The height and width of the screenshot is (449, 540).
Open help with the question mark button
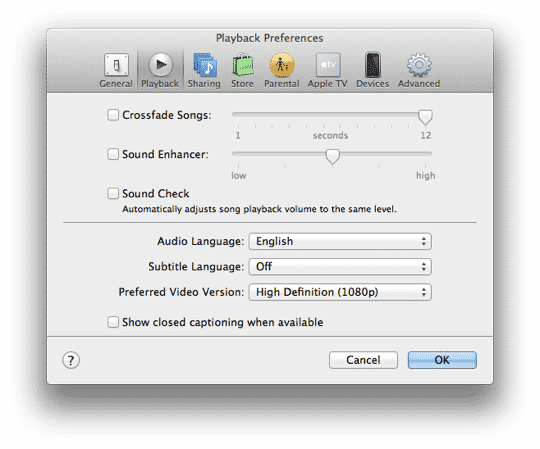(71, 360)
